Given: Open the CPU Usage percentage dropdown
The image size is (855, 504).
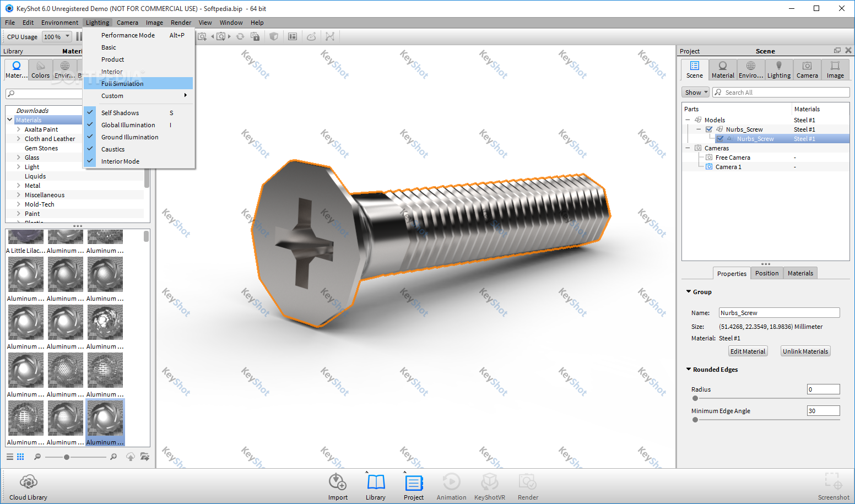Looking at the screenshot, I should coord(57,37).
